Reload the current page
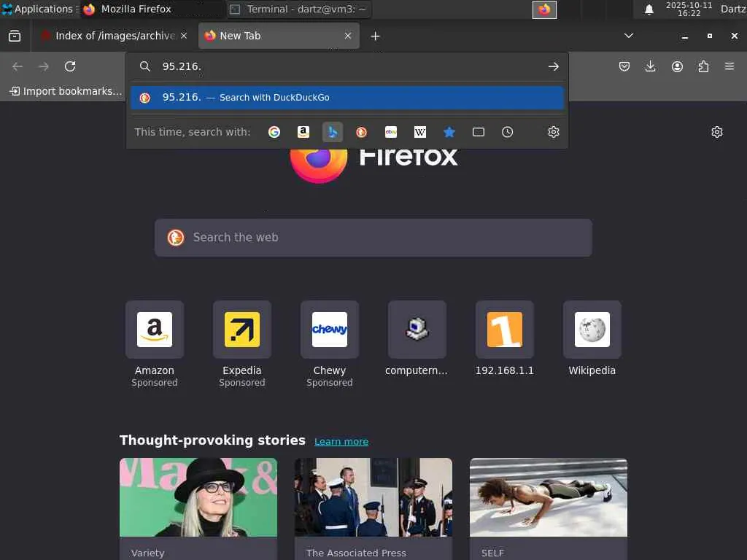This screenshot has height=560, width=747. (70, 66)
